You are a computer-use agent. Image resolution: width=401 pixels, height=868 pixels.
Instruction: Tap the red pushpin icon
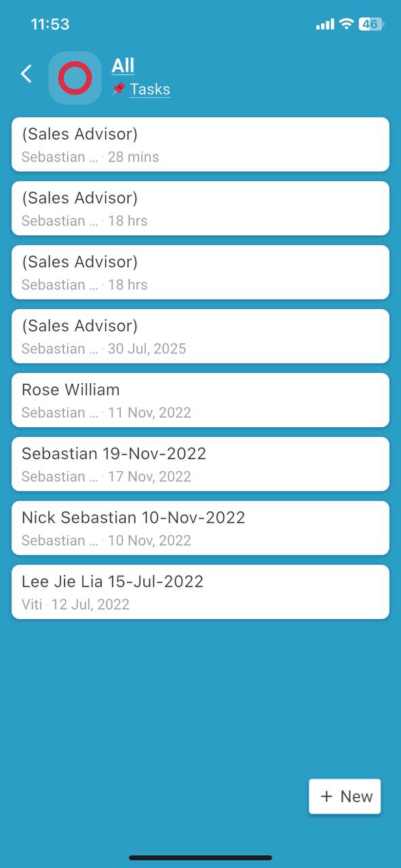(119, 89)
